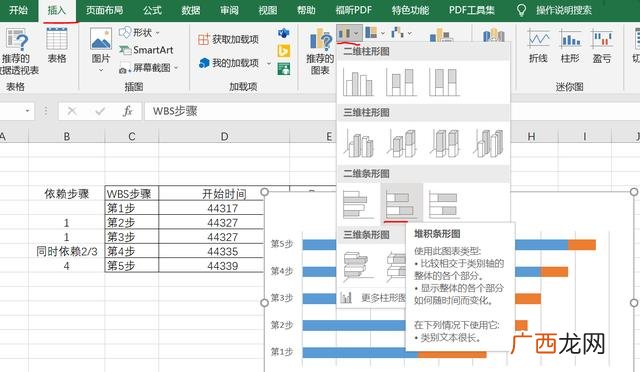Click the People Graph add-in icon
640x372 pixels.
(284, 69)
